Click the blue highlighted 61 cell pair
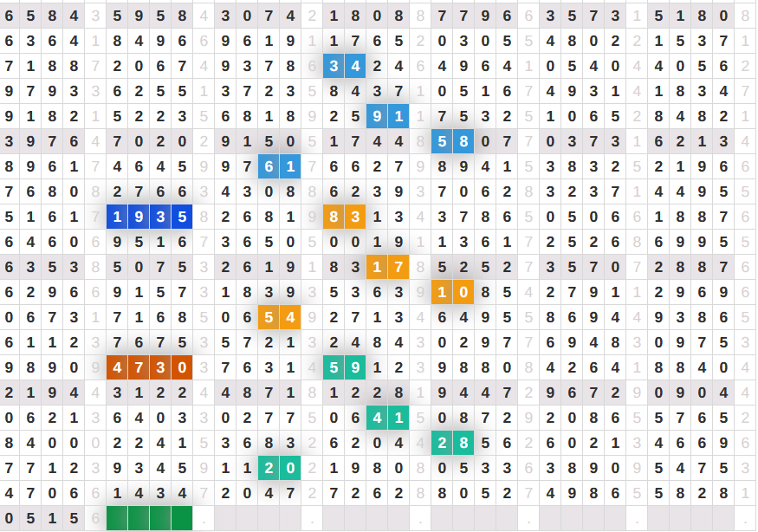758x532 pixels. (x=279, y=166)
